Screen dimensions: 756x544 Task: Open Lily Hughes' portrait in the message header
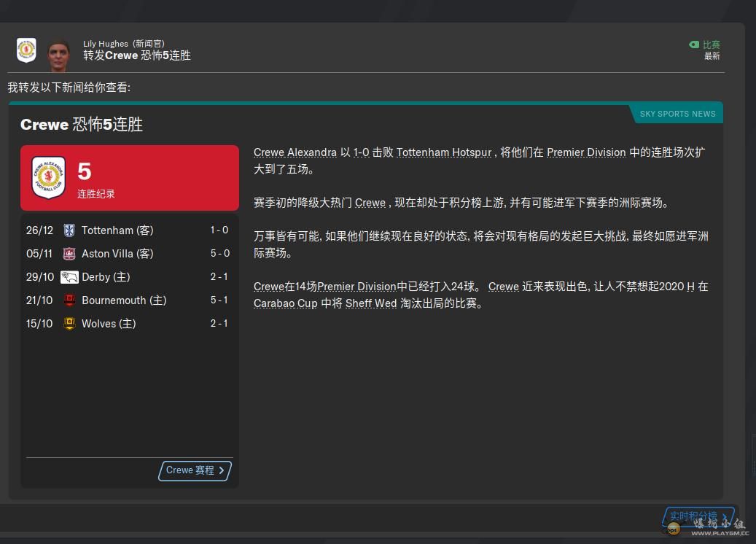click(59, 55)
